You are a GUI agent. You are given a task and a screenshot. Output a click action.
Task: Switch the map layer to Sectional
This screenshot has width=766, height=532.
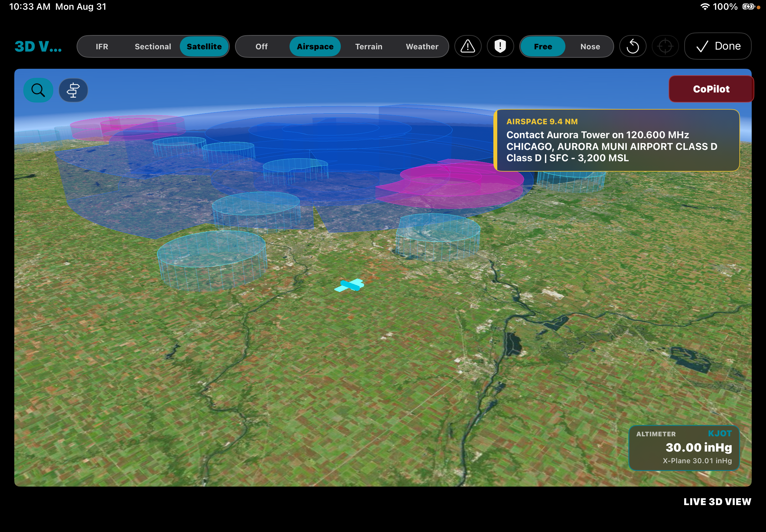pos(153,46)
